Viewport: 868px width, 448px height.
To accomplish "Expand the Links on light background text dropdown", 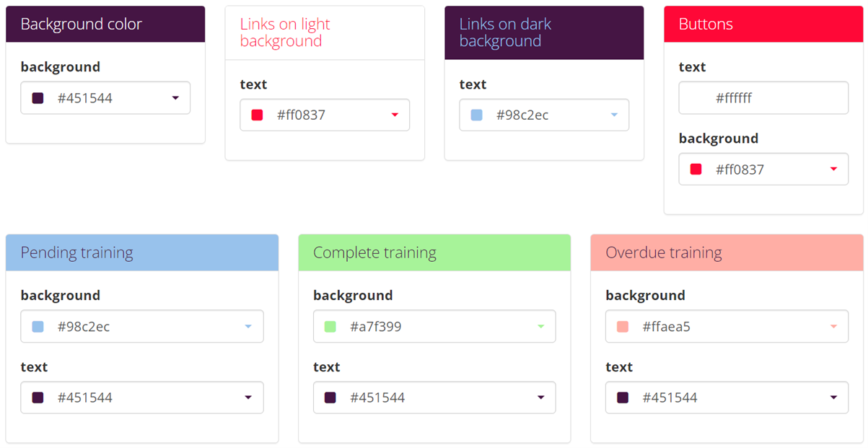I will point(395,115).
